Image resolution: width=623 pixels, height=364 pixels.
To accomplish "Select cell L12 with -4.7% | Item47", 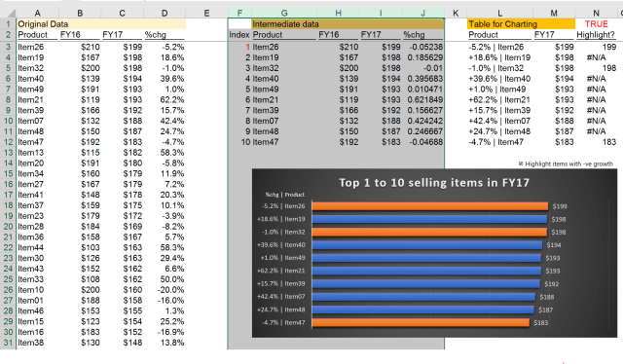I will (x=499, y=142).
